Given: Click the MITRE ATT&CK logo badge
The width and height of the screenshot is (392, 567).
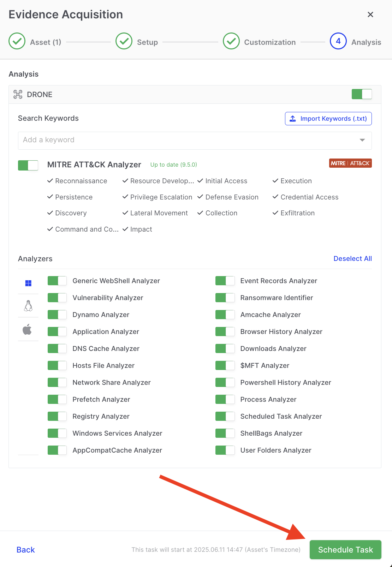Looking at the screenshot, I should tap(350, 163).
